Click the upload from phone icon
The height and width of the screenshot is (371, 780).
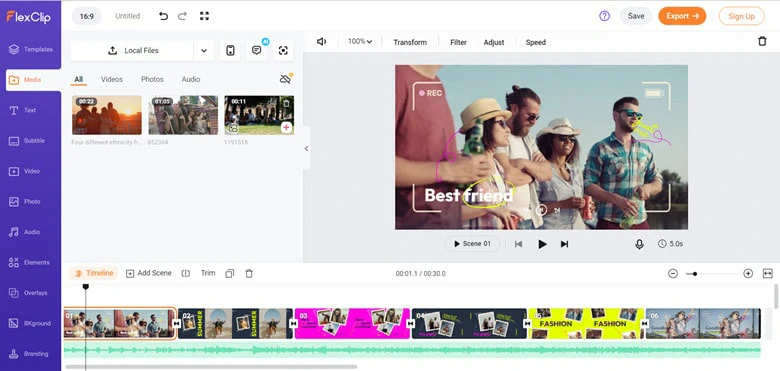(x=230, y=50)
